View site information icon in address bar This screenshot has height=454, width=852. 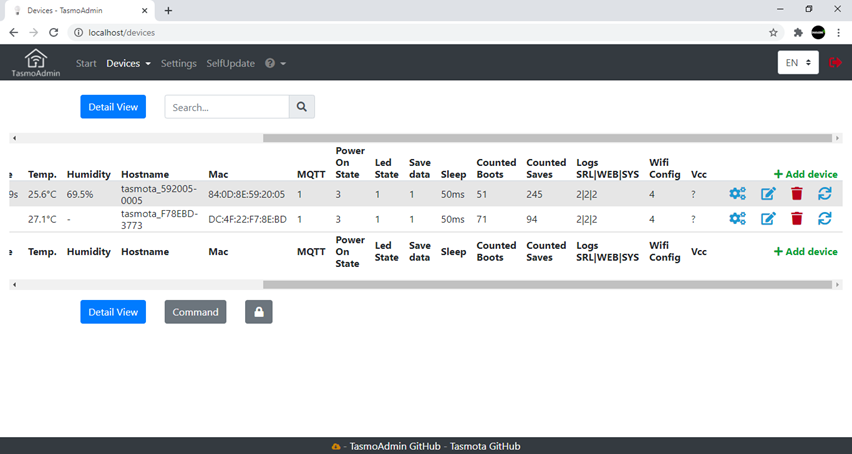point(78,33)
